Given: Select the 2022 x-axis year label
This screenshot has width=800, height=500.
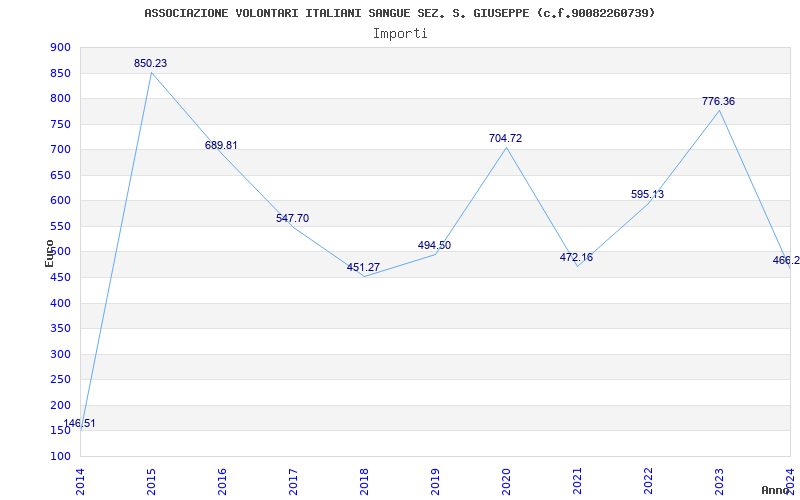Looking at the screenshot, I should (x=648, y=481).
